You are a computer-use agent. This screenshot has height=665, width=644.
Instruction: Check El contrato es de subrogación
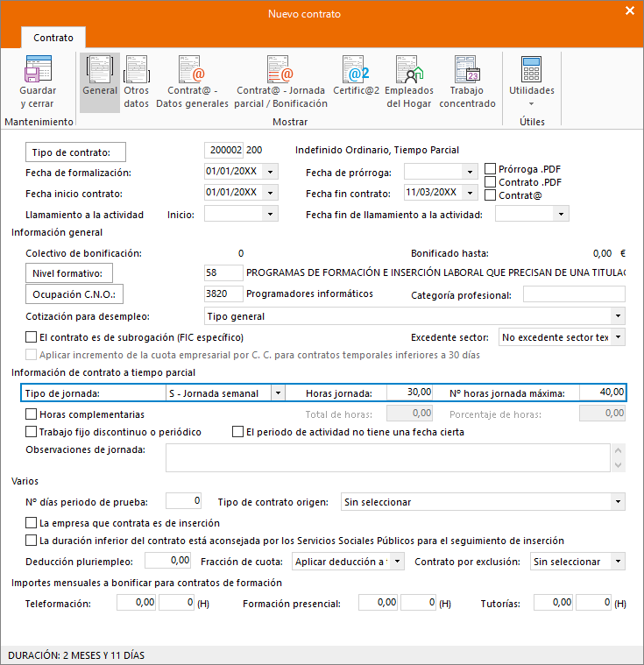31,337
